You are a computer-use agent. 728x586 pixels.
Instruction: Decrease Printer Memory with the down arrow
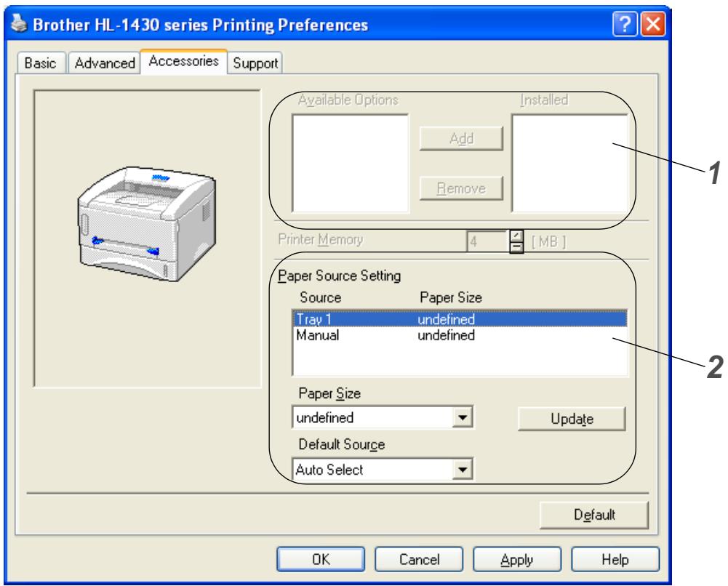point(516,247)
